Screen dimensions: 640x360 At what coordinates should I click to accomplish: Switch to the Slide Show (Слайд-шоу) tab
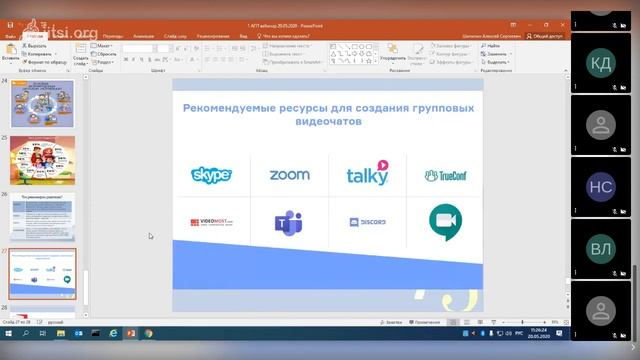(175, 36)
